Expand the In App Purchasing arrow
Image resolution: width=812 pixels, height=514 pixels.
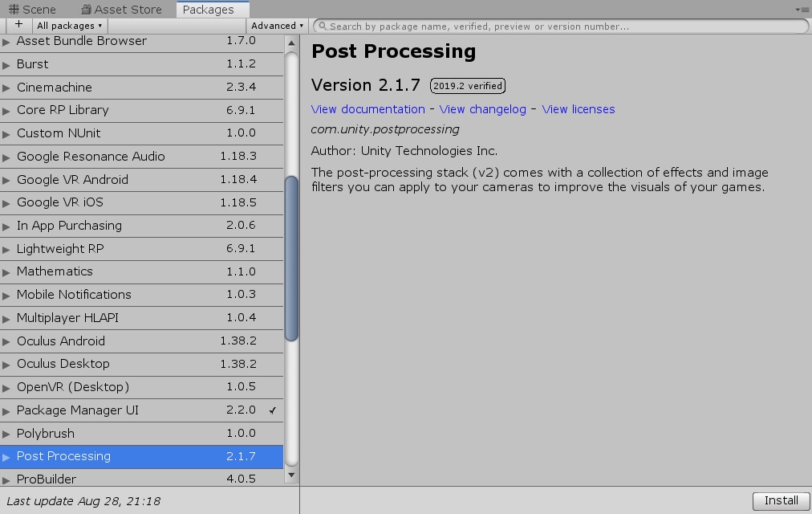[6, 226]
